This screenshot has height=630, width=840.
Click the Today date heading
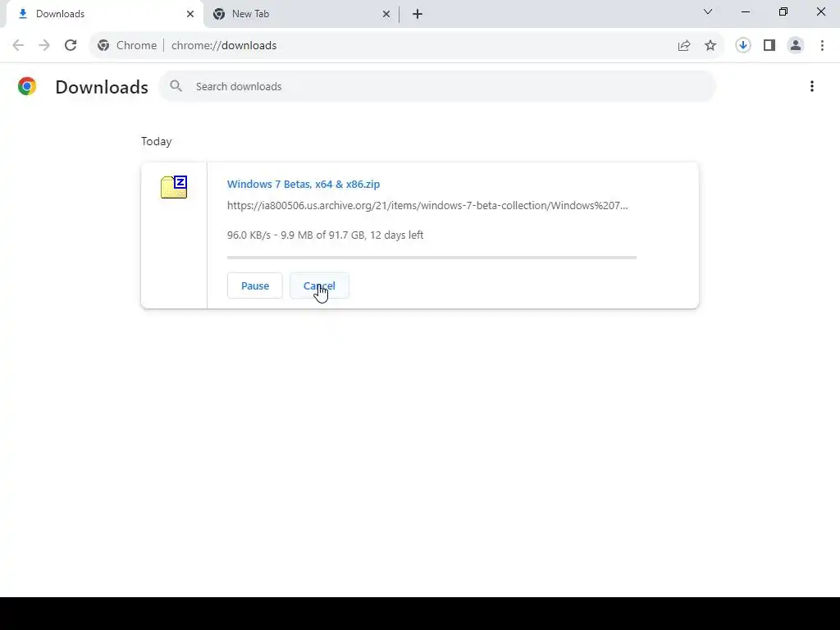pos(157,141)
